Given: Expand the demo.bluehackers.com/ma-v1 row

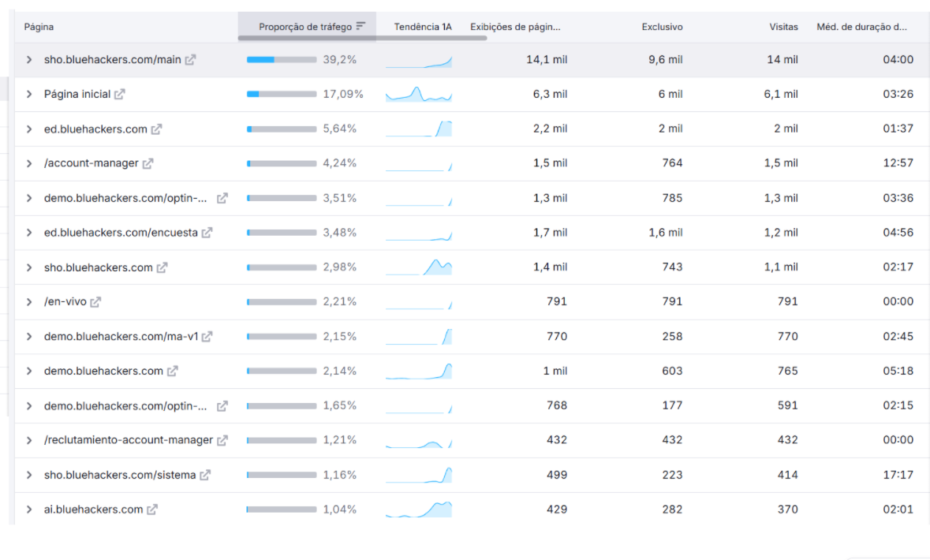Looking at the screenshot, I should 29,337.
